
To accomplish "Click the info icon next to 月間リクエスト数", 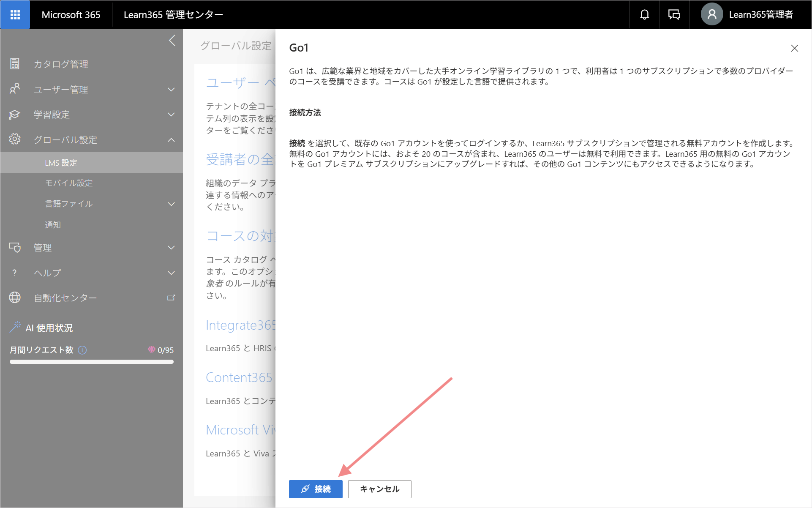I will pyautogui.click(x=82, y=350).
